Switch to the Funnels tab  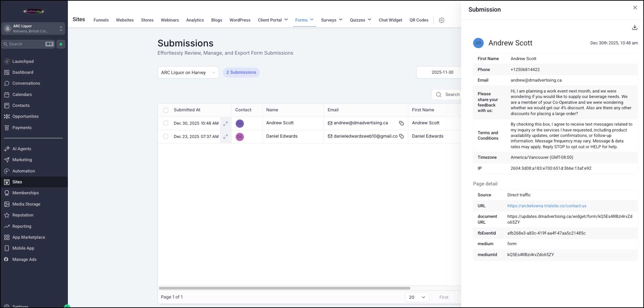[x=101, y=20]
